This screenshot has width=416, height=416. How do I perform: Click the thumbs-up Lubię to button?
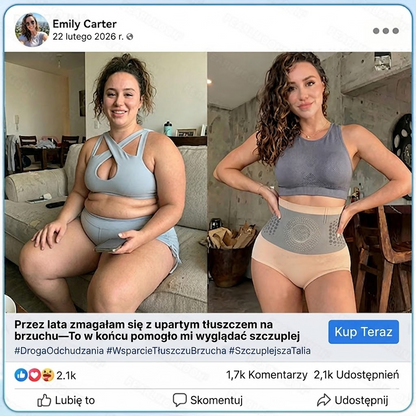pos(66,400)
